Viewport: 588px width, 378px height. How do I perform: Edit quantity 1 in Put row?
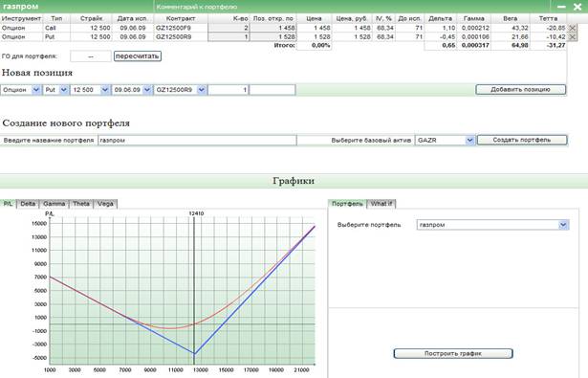229,36
